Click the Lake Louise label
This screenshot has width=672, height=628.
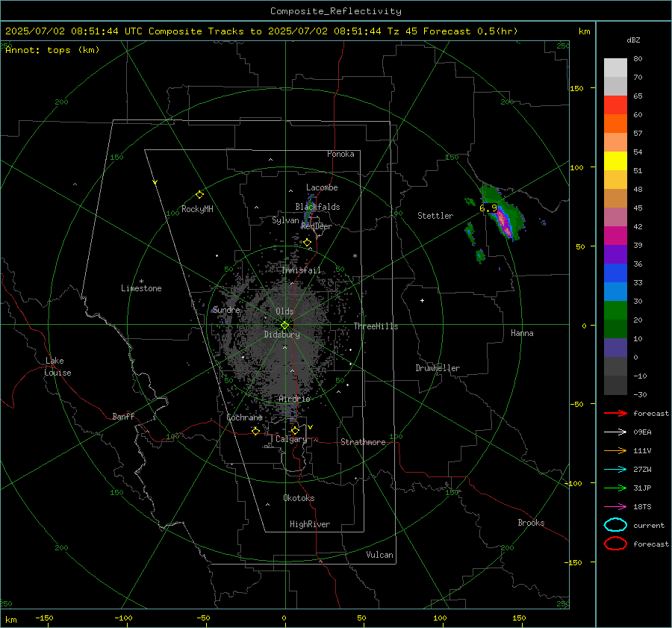57,367
